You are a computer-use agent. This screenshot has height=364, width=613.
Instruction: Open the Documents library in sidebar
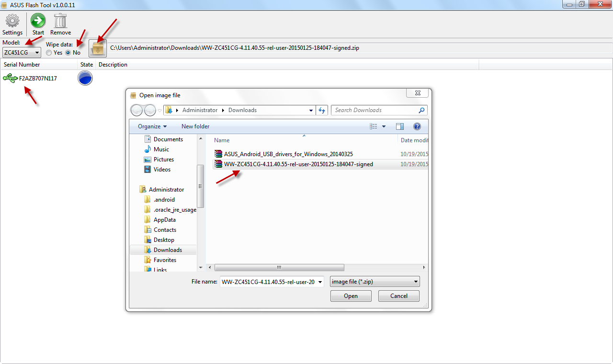[164, 139]
